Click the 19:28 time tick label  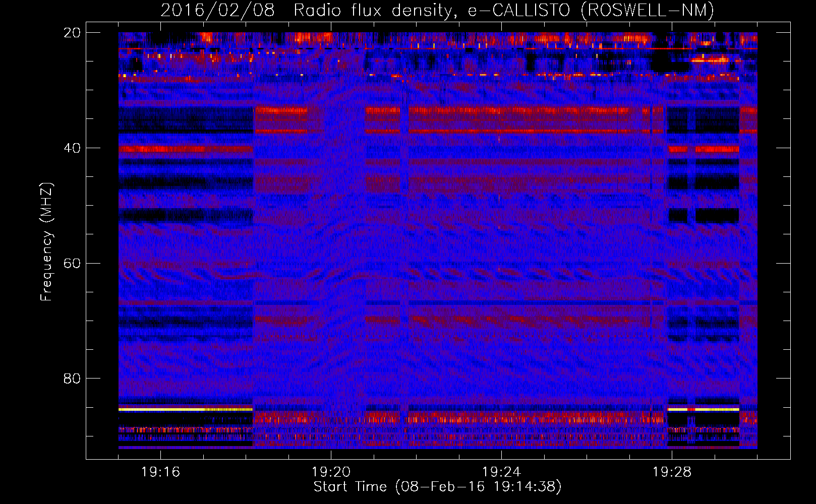pos(672,472)
